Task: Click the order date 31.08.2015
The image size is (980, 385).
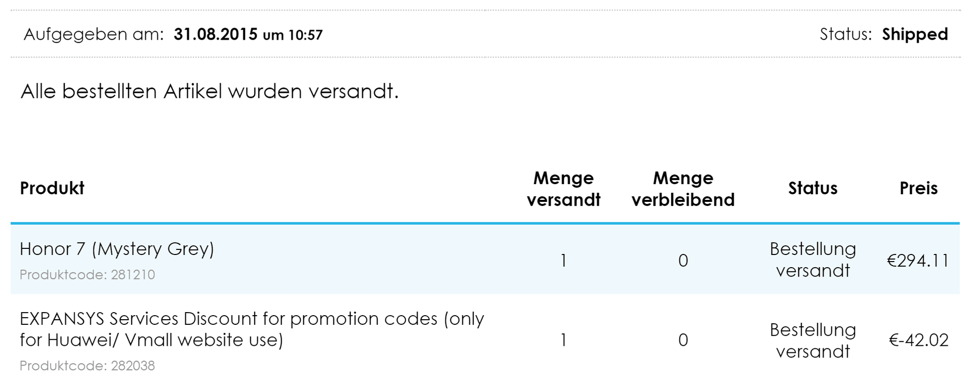Action: pos(215,34)
